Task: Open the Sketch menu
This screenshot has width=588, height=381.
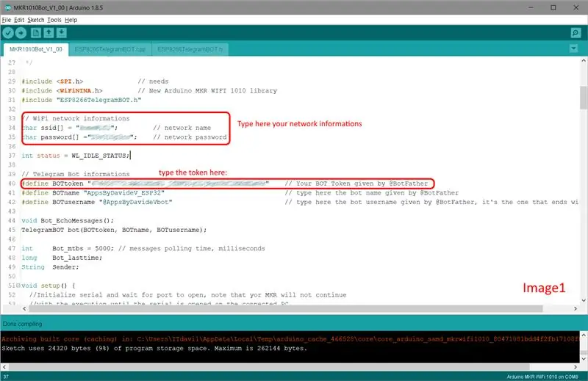Action: 35,20
